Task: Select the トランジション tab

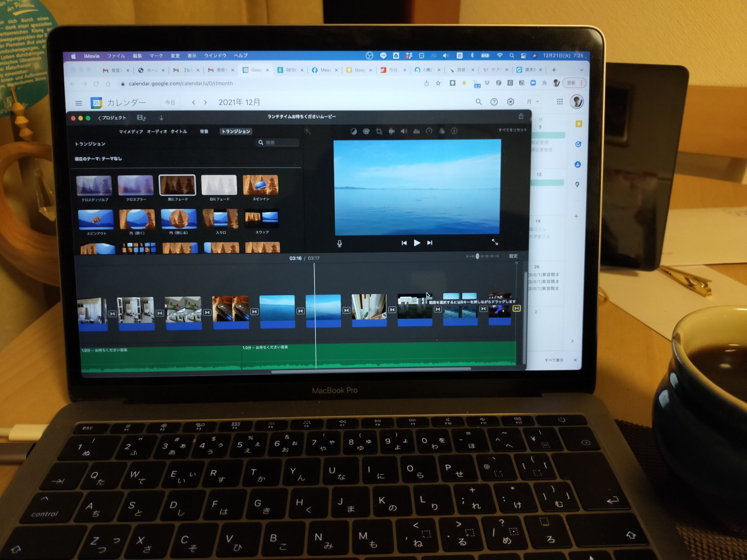Action: coord(236,131)
